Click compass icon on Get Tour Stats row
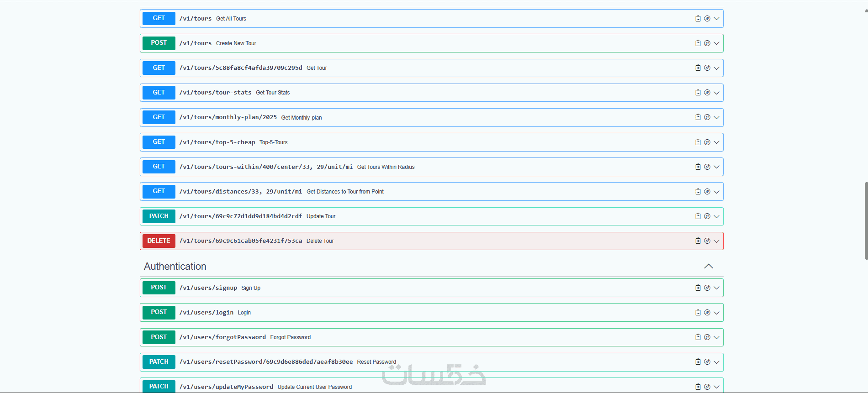 tap(707, 93)
